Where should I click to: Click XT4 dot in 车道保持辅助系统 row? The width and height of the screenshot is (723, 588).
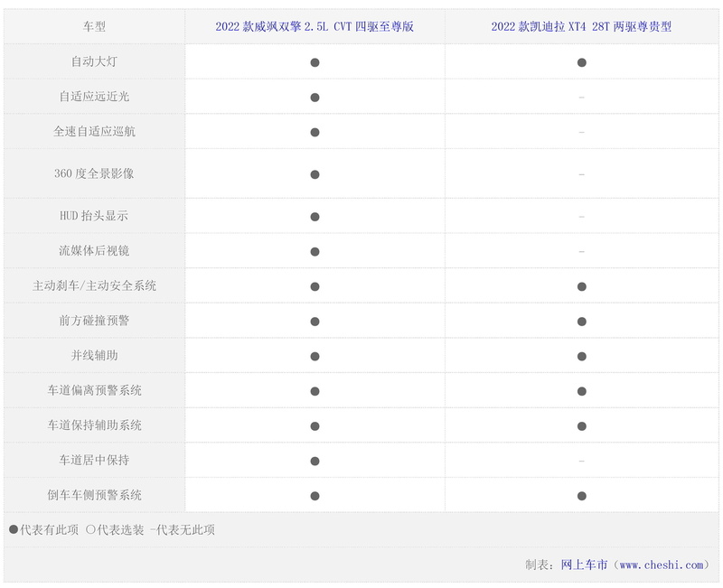pyautogui.click(x=582, y=426)
